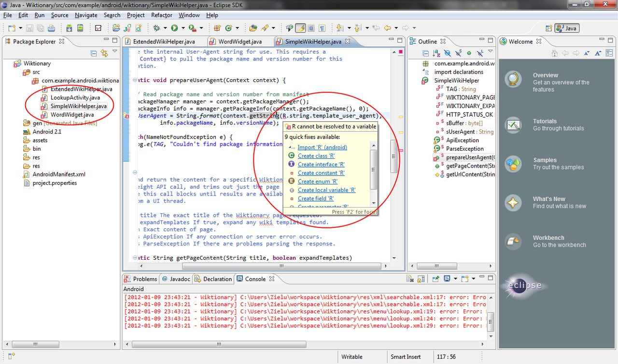Click the Overview globe icon
The height and width of the screenshot is (364, 618).
[x=513, y=79]
